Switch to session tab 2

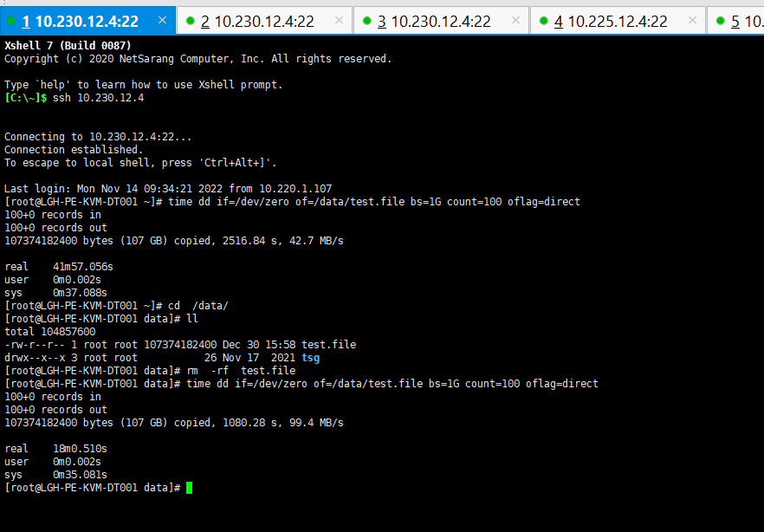click(257, 22)
